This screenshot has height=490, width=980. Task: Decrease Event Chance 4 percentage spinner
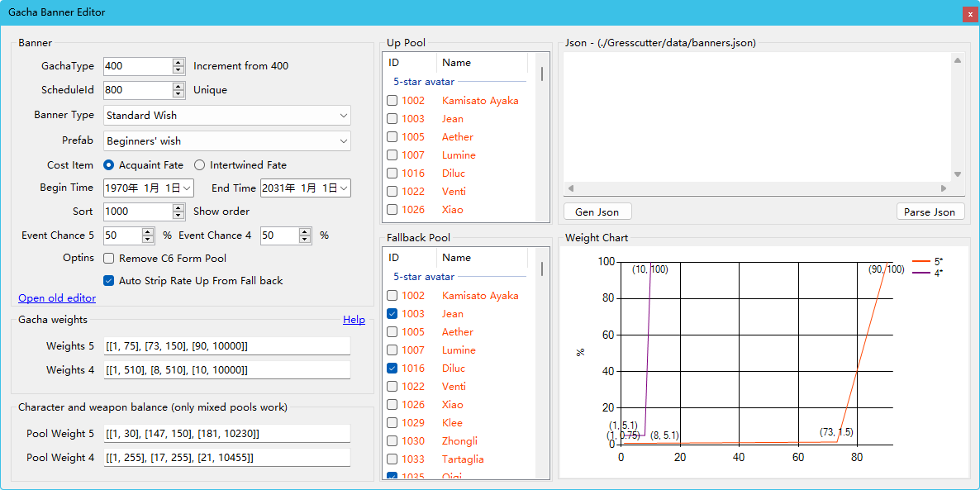pos(305,240)
